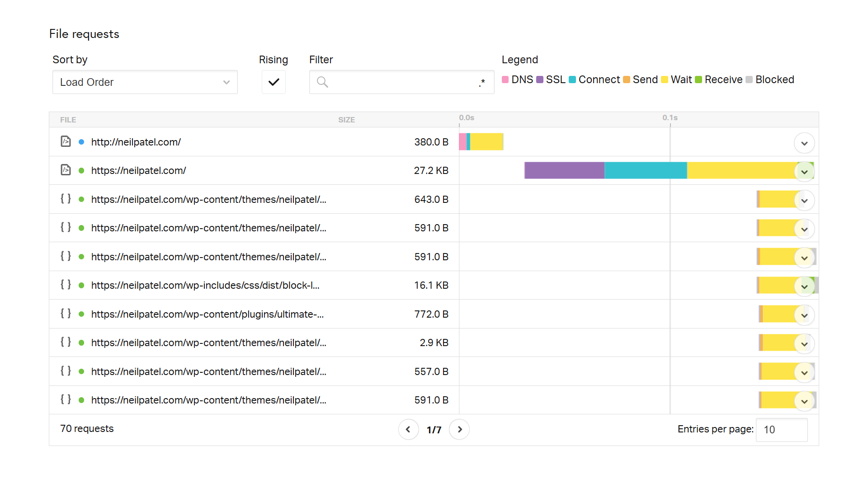The height and width of the screenshot is (488, 868).
Task: Expand the 2.9 KB request details
Action: [804, 344]
